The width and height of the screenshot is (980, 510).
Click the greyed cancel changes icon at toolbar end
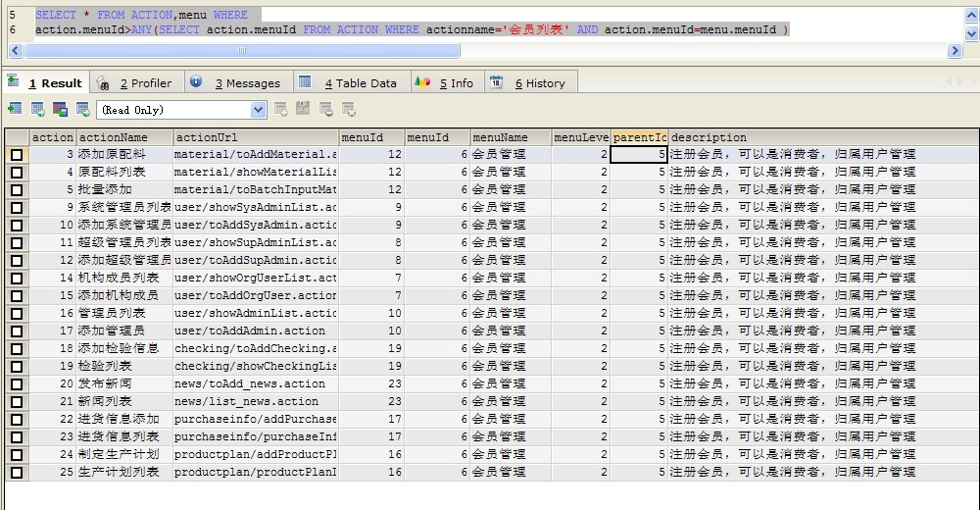point(349,110)
